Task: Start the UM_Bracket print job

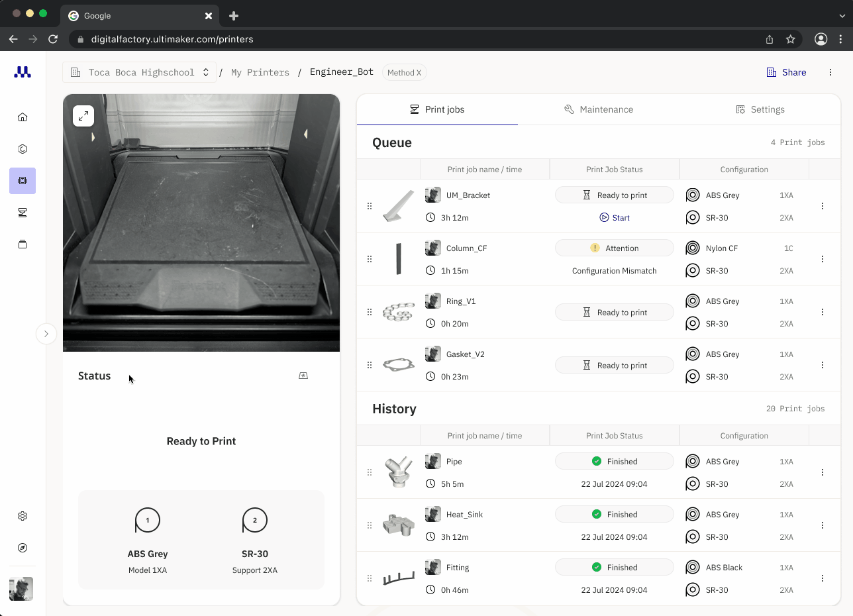Action: point(614,217)
